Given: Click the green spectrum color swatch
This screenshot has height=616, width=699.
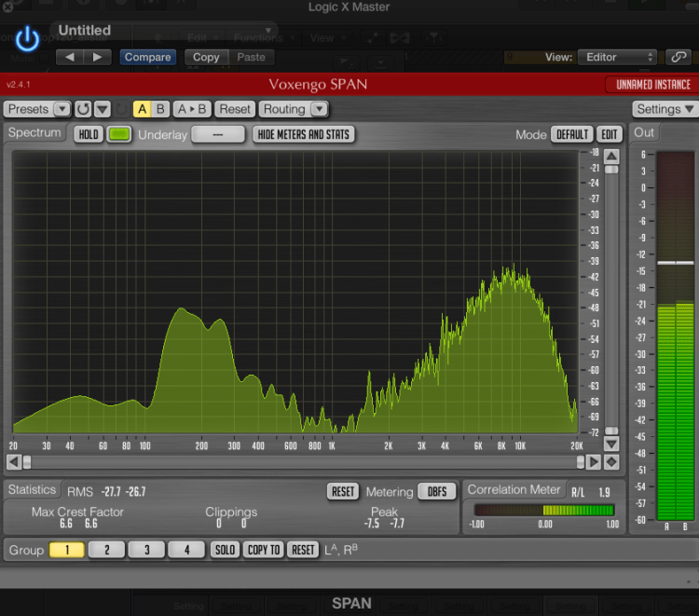Looking at the screenshot, I should [x=119, y=134].
